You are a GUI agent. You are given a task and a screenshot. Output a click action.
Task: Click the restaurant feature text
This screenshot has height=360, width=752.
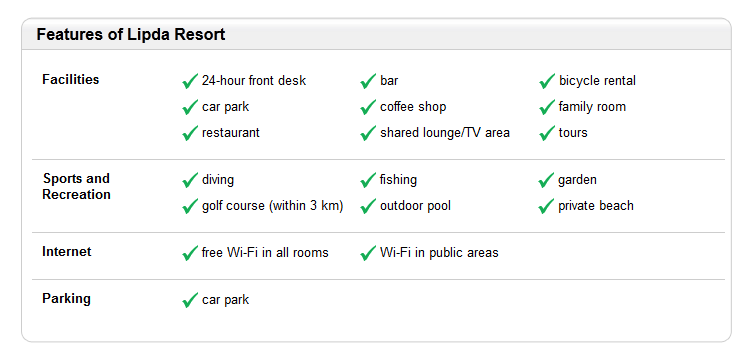pos(231,133)
